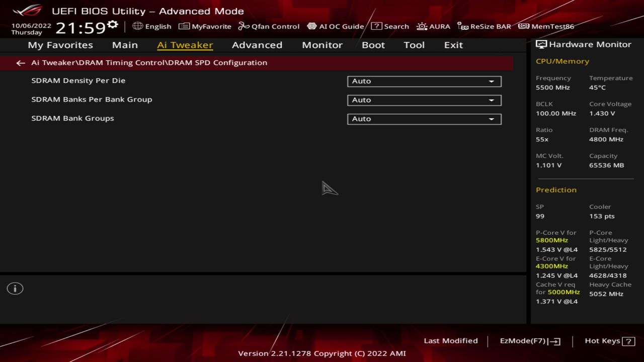Click the 21:59 clock display
Viewport: 644px width, 362px height.
(x=80, y=28)
